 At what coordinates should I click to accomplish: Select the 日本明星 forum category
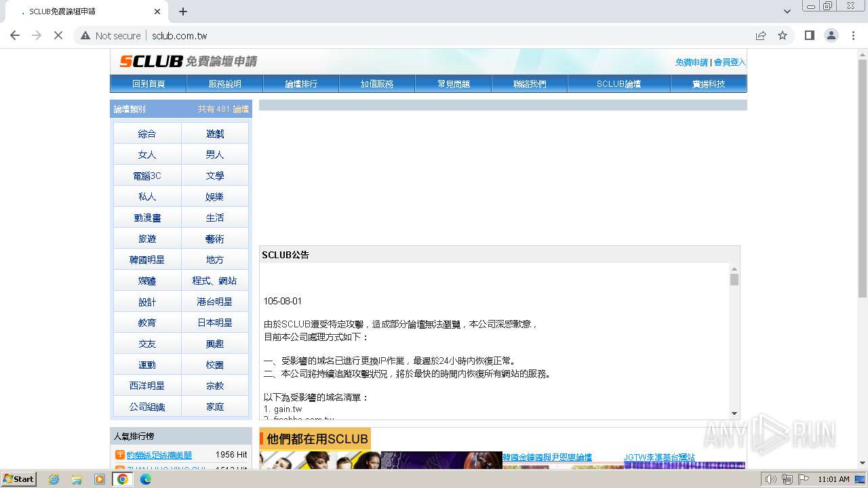[x=215, y=323]
